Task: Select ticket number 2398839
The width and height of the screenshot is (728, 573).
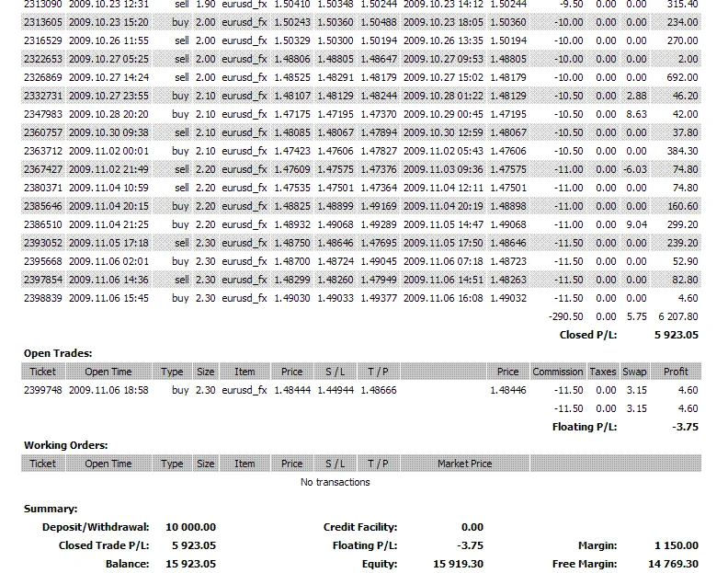Action: (42, 298)
